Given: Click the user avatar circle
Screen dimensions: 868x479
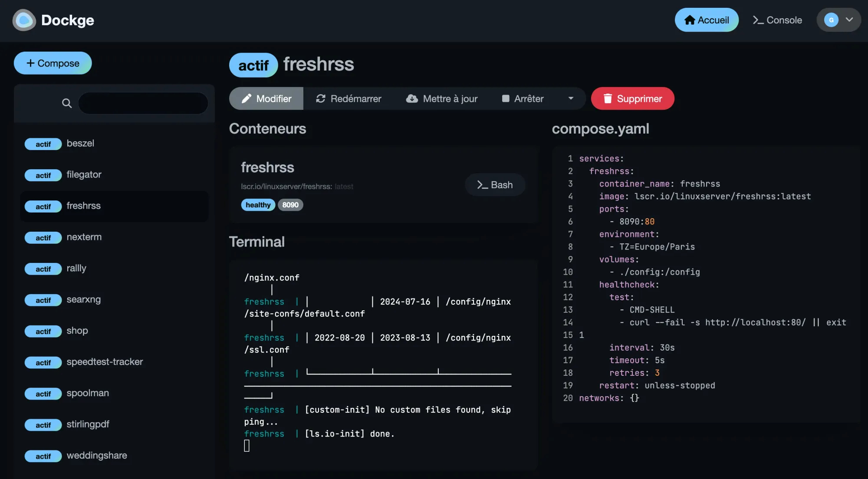Looking at the screenshot, I should pos(831,20).
